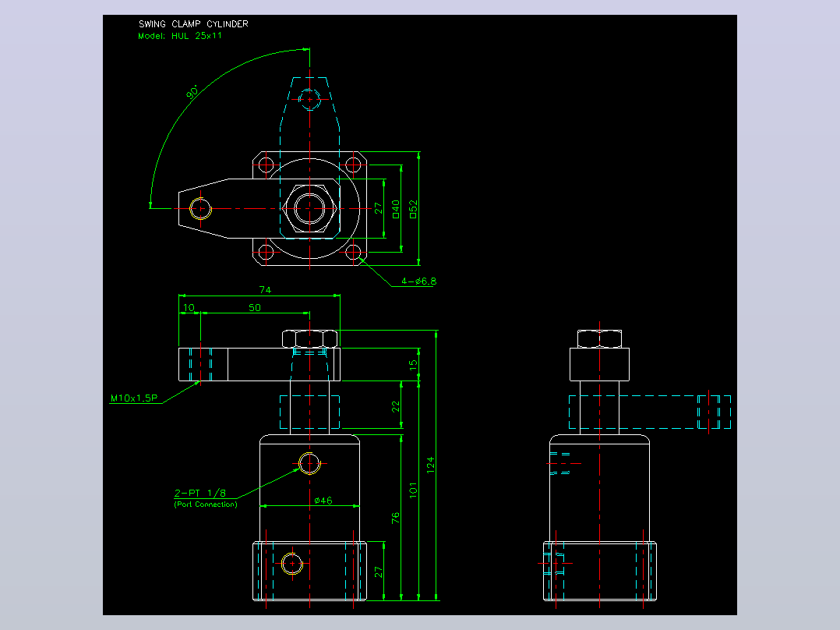Select the SWING CLAMP CYLINDER title text

click(193, 24)
